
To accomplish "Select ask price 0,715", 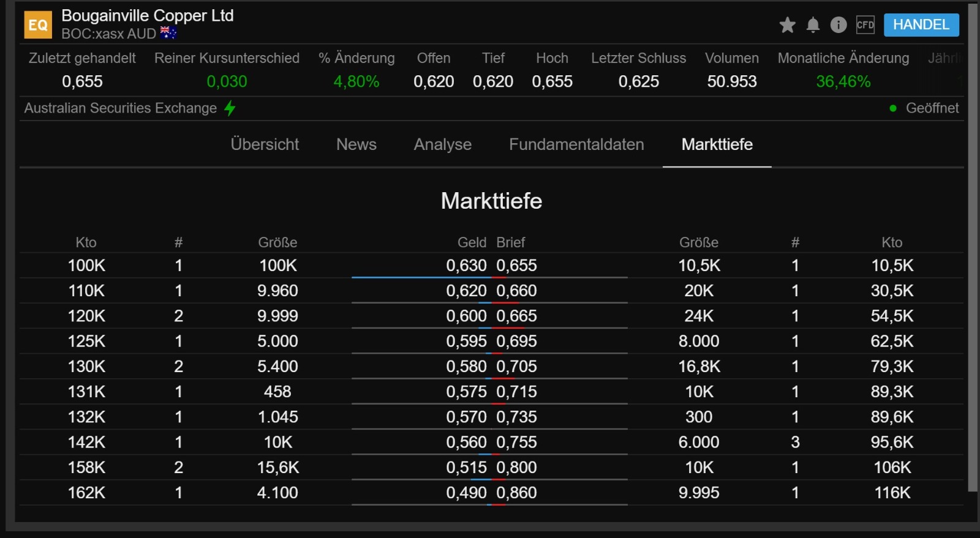I will point(516,392).
